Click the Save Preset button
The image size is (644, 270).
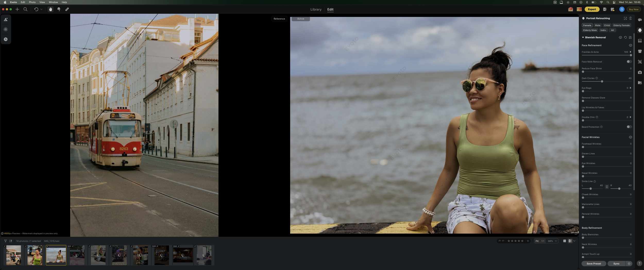pos(594,264)
